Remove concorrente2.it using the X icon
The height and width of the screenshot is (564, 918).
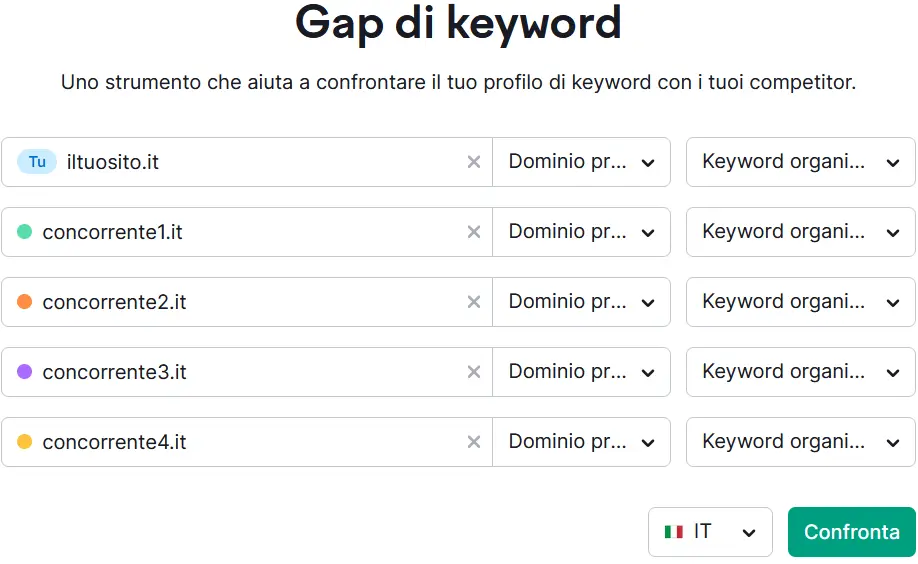474,302
